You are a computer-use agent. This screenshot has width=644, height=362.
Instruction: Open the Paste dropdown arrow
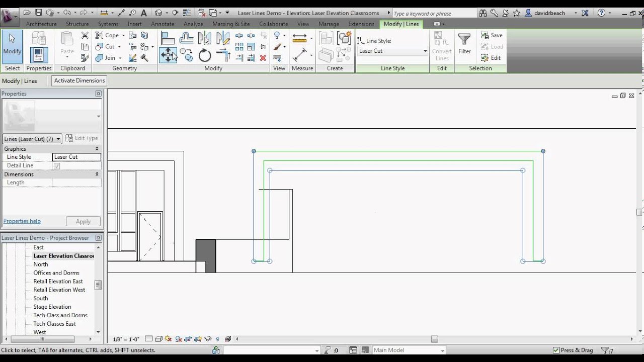(67, 57)
